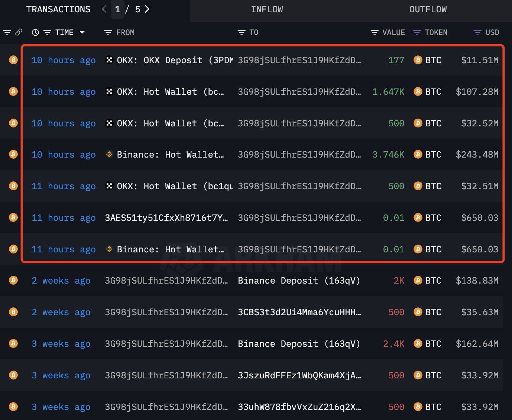Click the chain link icon in header
512x420 pixels.
19,32
